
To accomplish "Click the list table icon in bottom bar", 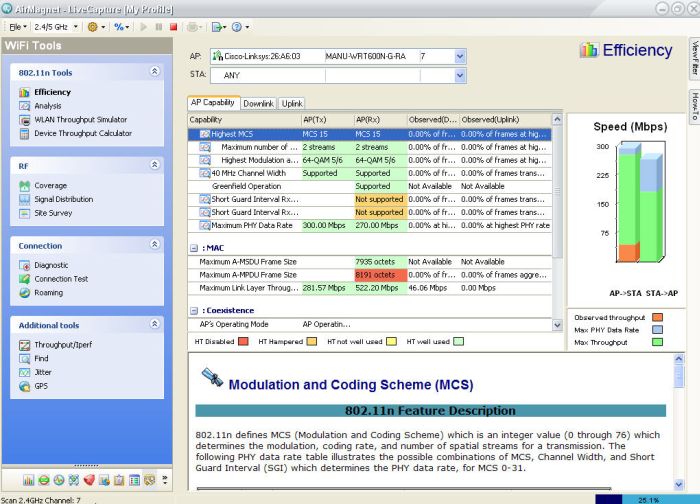I will 134,480.
